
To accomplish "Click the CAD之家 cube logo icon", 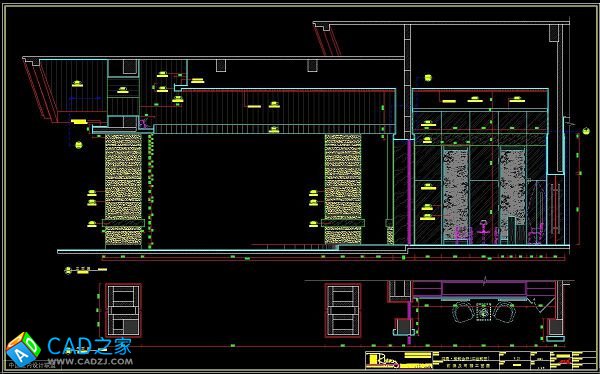I will [23, 349].
